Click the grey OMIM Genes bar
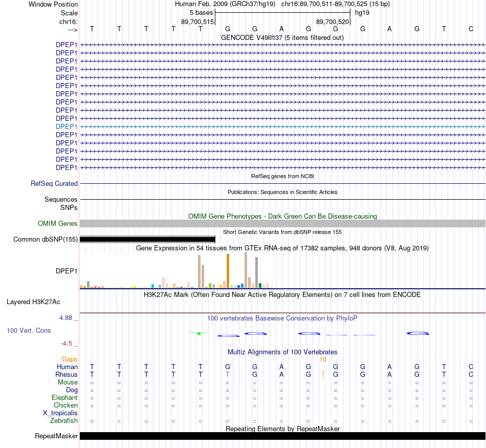The width and height of the screenshot is (486, 448). (x=282, y=223)
